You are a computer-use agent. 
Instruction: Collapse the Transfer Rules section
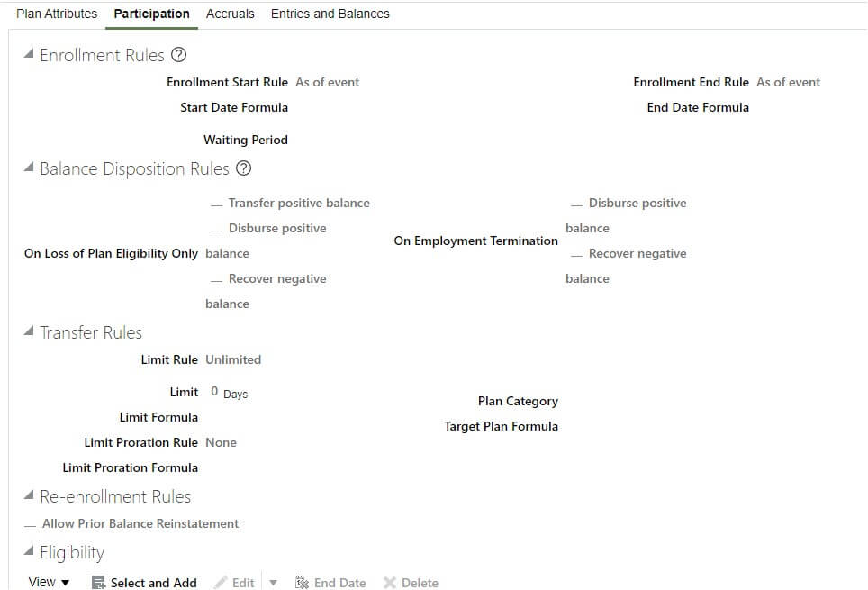click(x=29, y=331)
